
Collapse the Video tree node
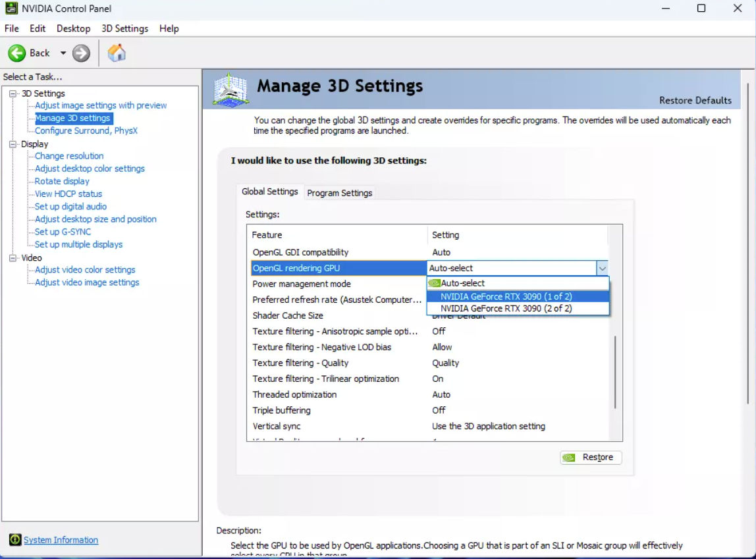(x=13, y=258)
